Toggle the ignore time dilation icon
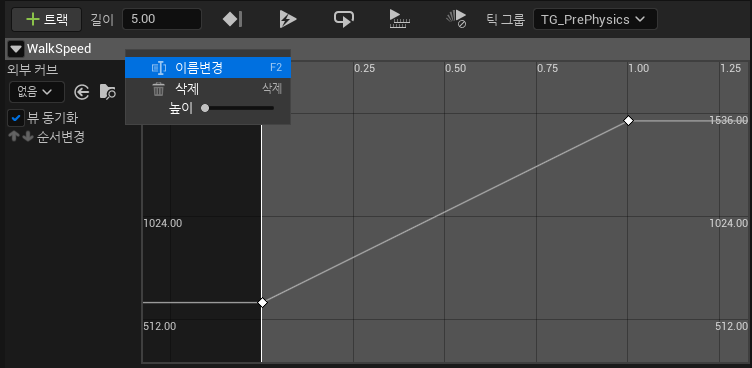The width and height of the screenshot is (752, 368). pos(456,19)
